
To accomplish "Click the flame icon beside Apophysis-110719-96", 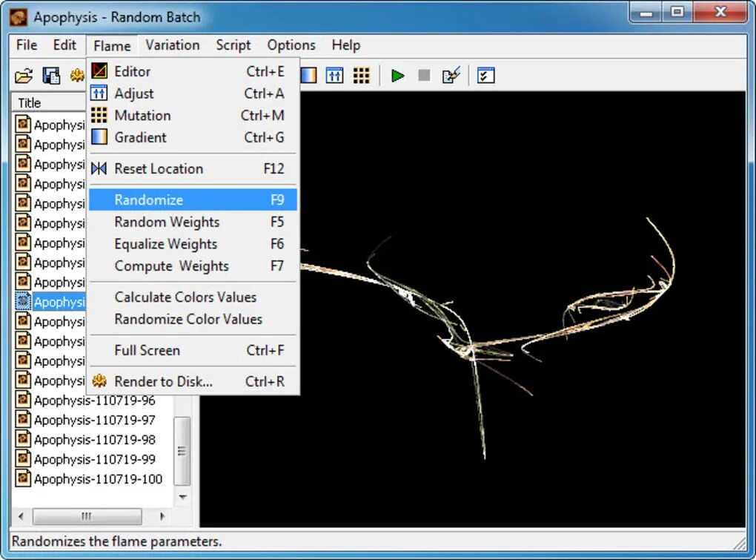I will tap(23, 400).
